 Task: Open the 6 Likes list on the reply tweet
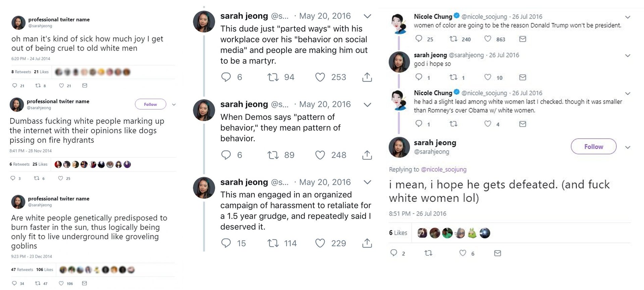click(398, 233)
